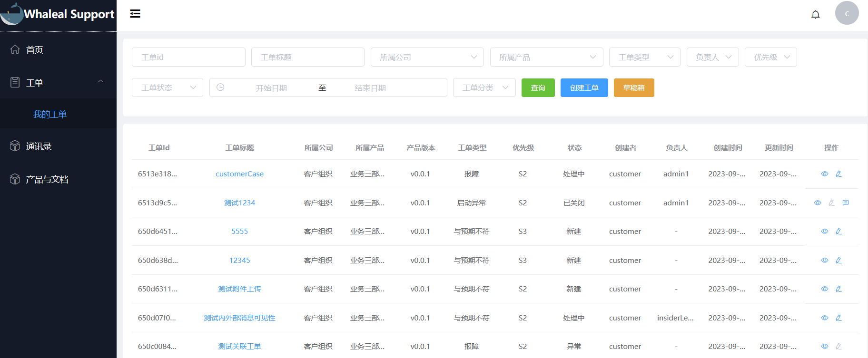Open 通讯录 in sidebar
The image size is (868, 358).
click(58, 146)
